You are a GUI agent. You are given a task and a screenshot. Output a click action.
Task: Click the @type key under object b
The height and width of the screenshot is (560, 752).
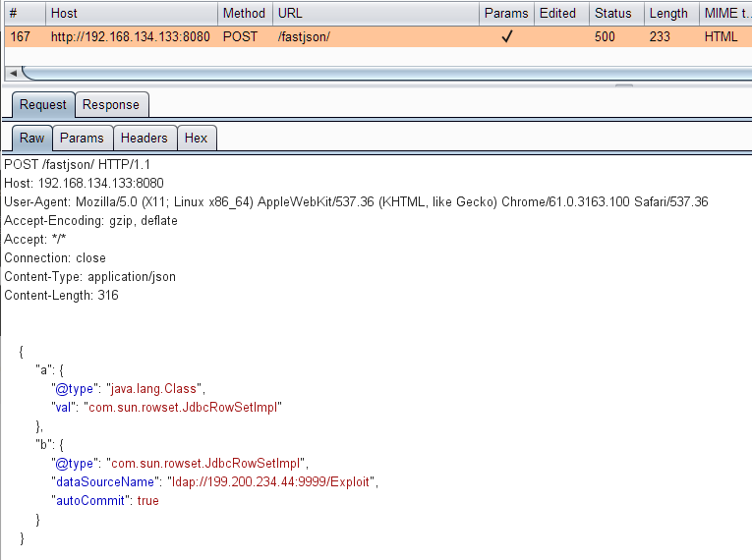point(75,464)
